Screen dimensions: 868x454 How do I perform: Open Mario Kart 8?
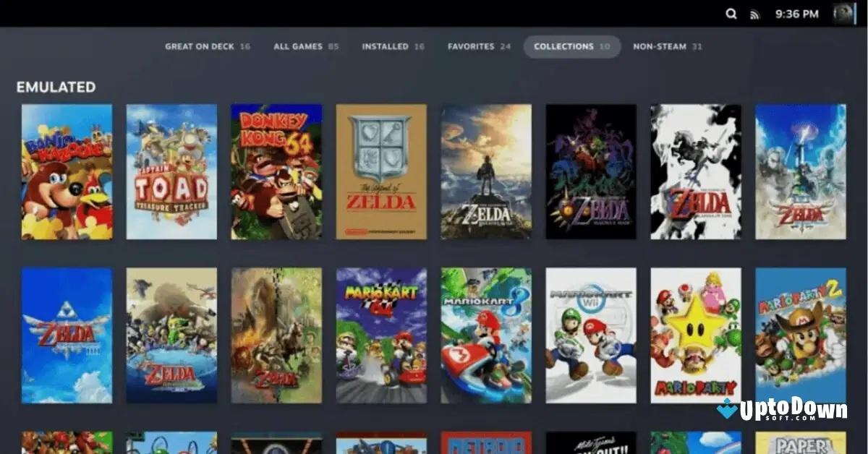486,335
